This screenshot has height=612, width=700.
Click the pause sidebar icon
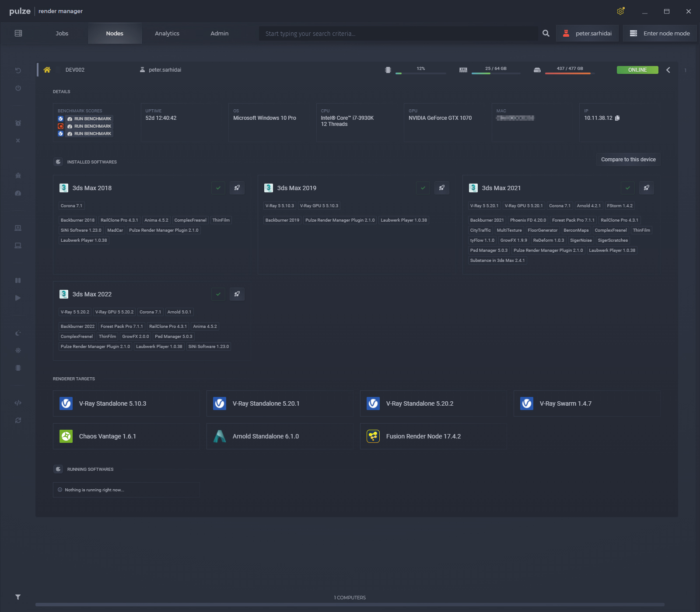(x=18, y=280)
